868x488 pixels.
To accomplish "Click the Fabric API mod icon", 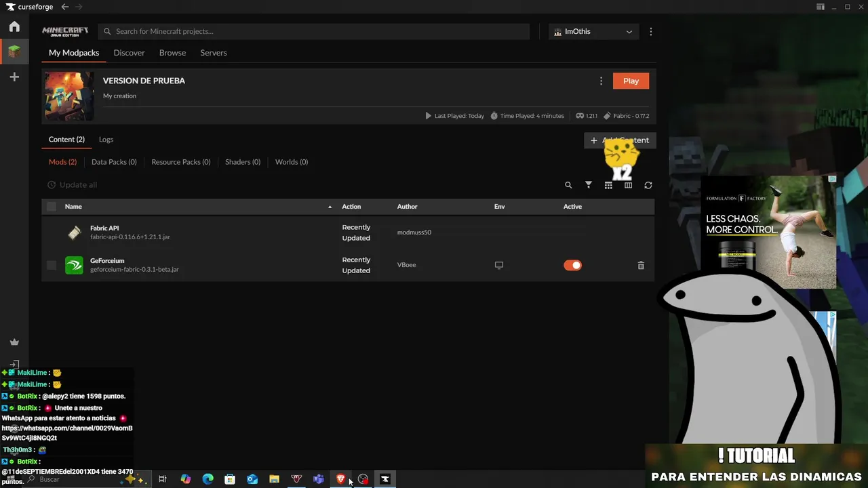I will 74,232.
